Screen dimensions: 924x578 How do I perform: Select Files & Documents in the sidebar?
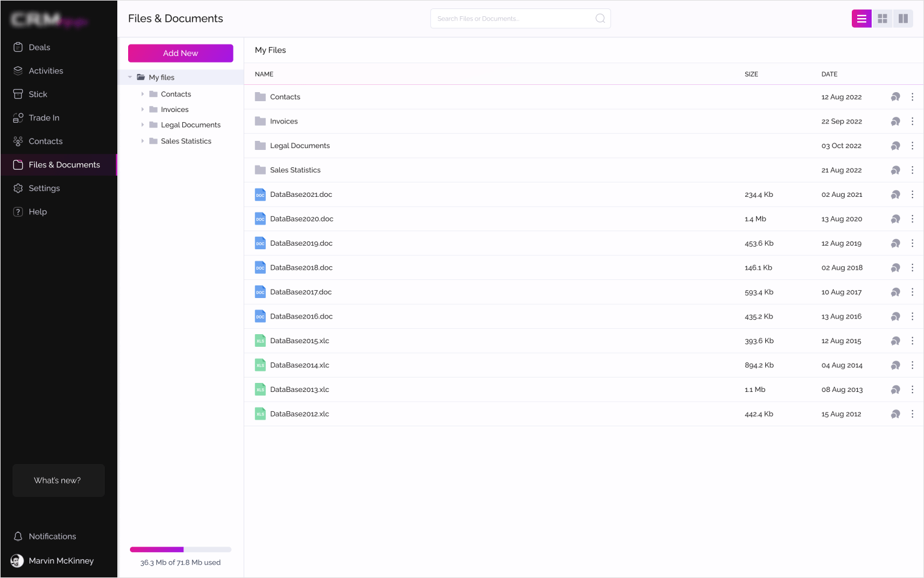[58, 164]
